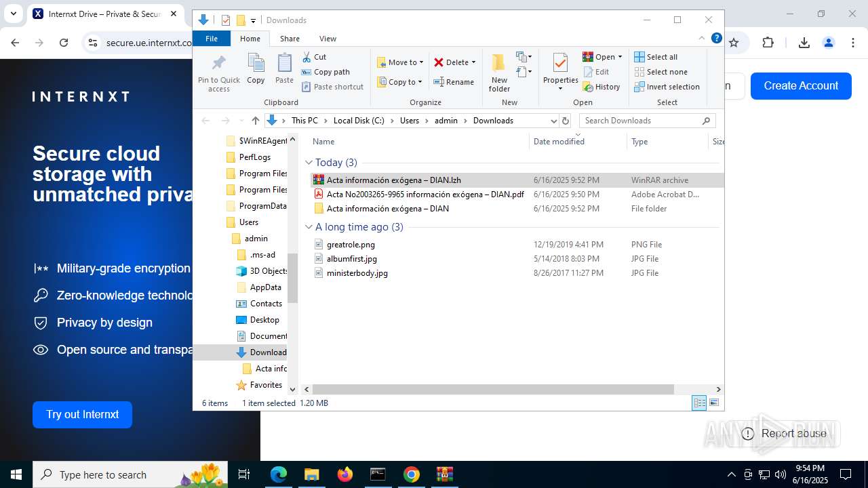Screen dimensions: 868x488
Task: Select the .lzh WinRAR archive file
Action: 517,180
